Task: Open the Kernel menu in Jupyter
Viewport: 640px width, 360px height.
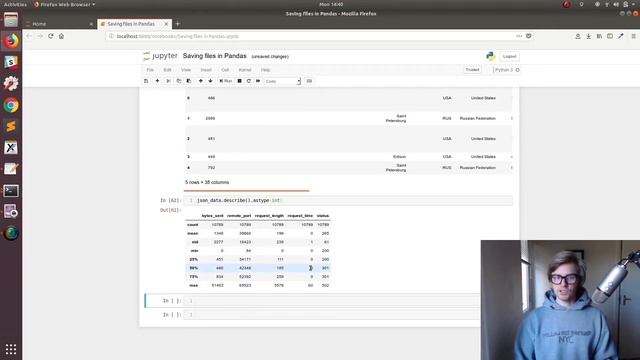Action: coord(245,70)
